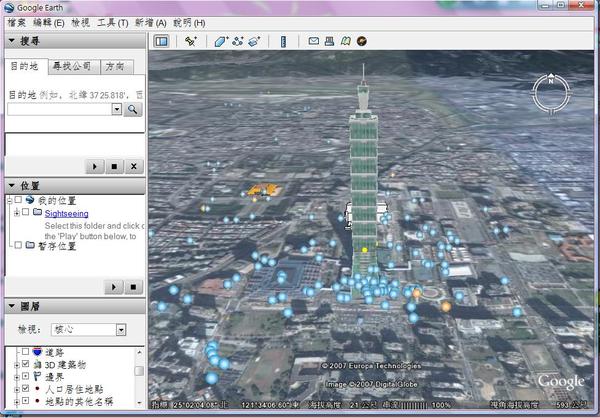
Task: Click the layers list scroll-down arrow
Action: (x=139, y=403)
